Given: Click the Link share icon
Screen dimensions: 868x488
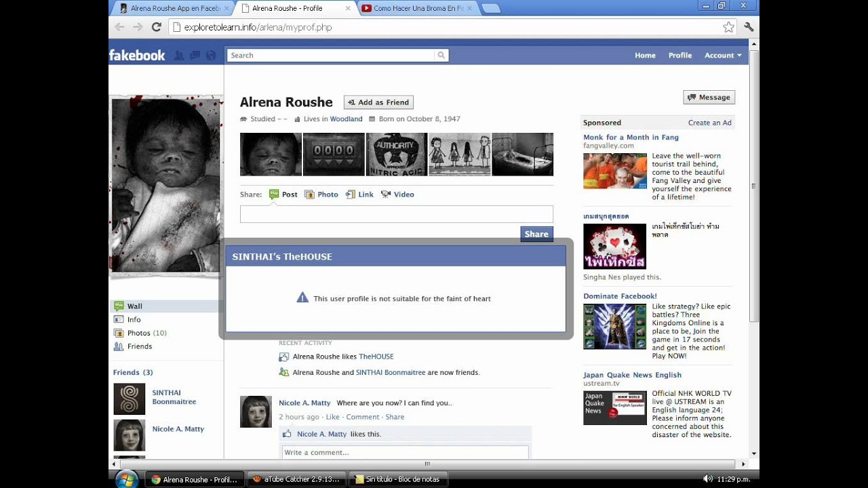Looking at the screenshot, I should [350, 195].
